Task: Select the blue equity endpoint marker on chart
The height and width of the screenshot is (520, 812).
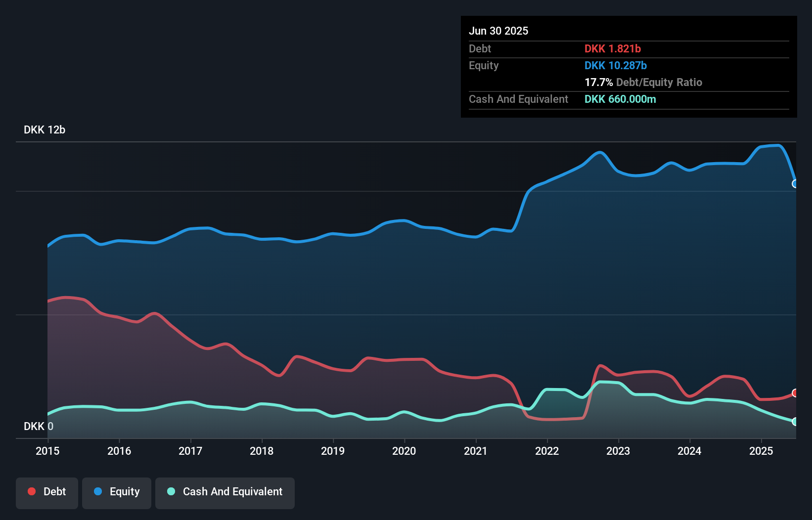Action: (795, 184)
